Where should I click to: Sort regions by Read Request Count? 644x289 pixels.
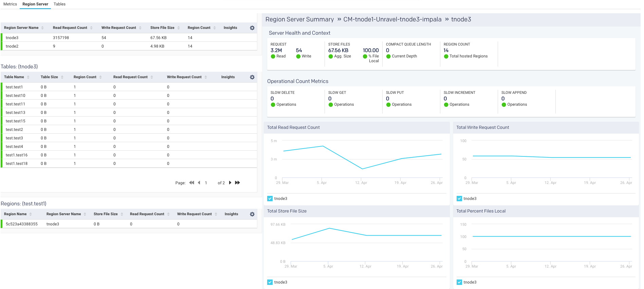pos(168,214)
